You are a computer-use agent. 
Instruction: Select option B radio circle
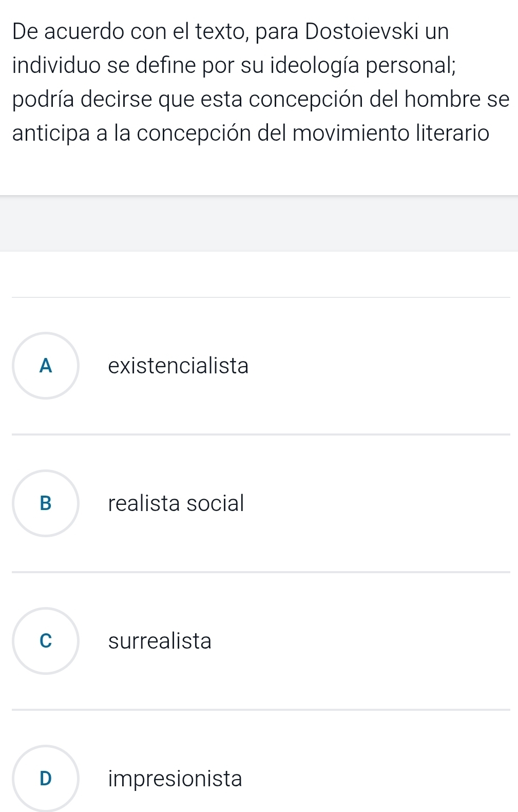(46, 503)
